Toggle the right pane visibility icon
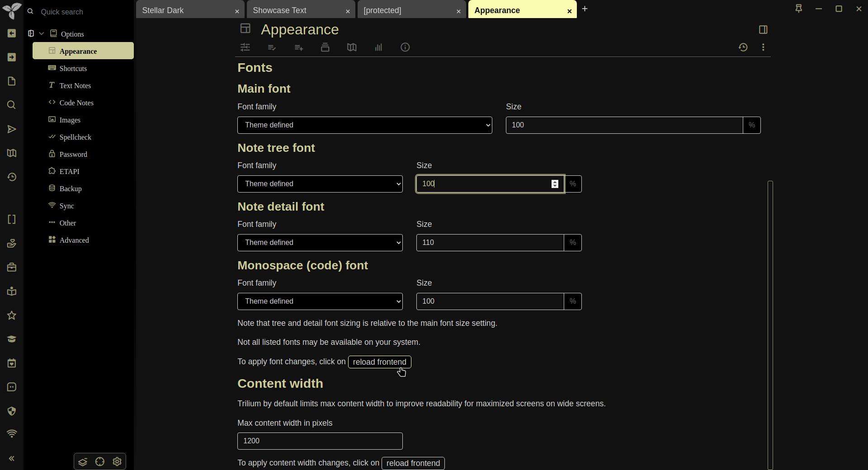868x470 pixels. point(763,30)
